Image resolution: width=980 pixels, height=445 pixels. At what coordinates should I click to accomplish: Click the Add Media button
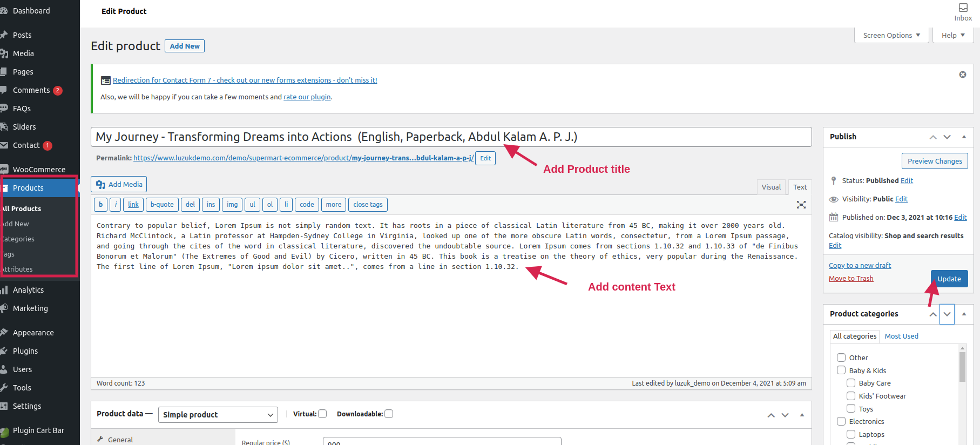point(119,184)
